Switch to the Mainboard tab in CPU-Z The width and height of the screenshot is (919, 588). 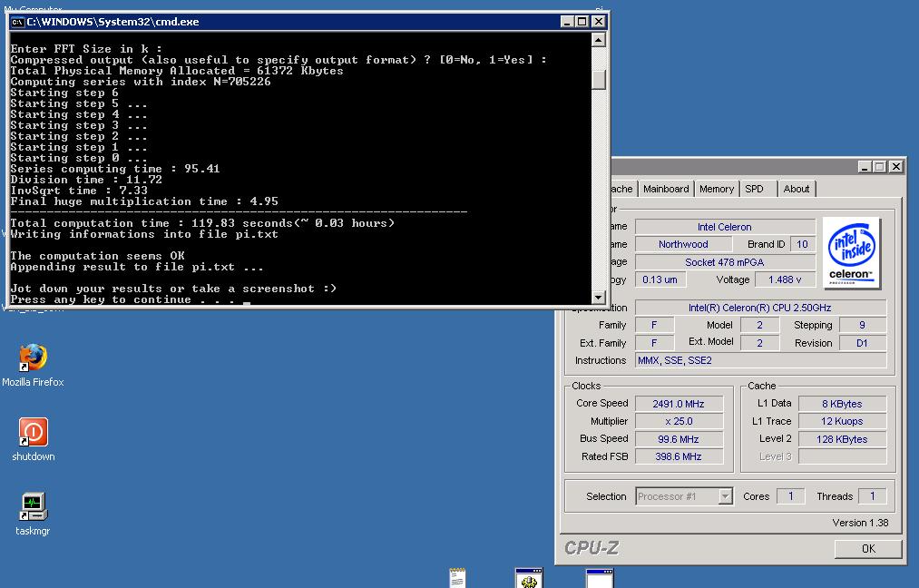(666, 189)
